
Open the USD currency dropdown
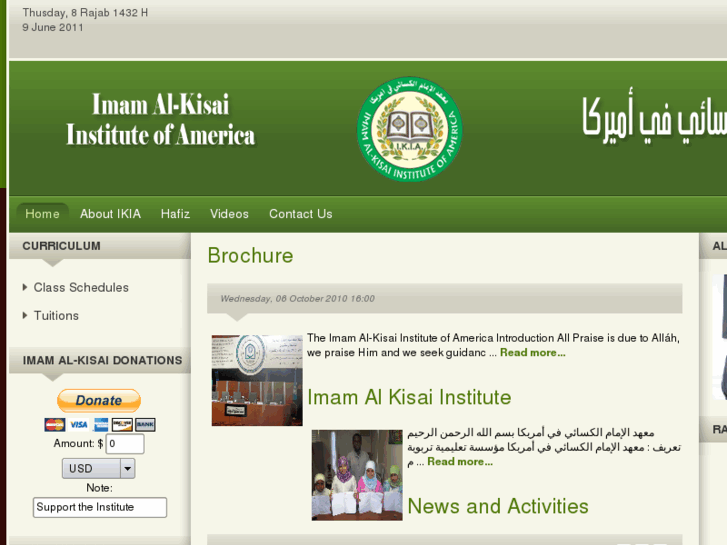(x=99, y=468)
